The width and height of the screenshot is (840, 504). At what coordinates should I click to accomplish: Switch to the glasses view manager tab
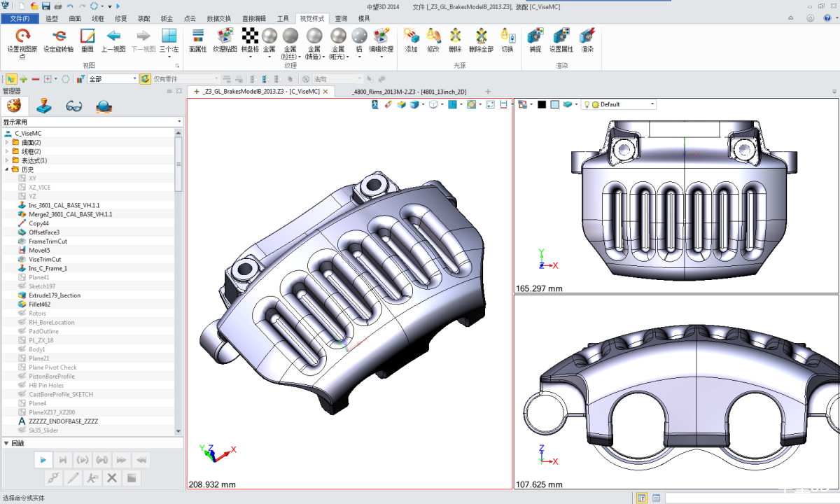74,106
